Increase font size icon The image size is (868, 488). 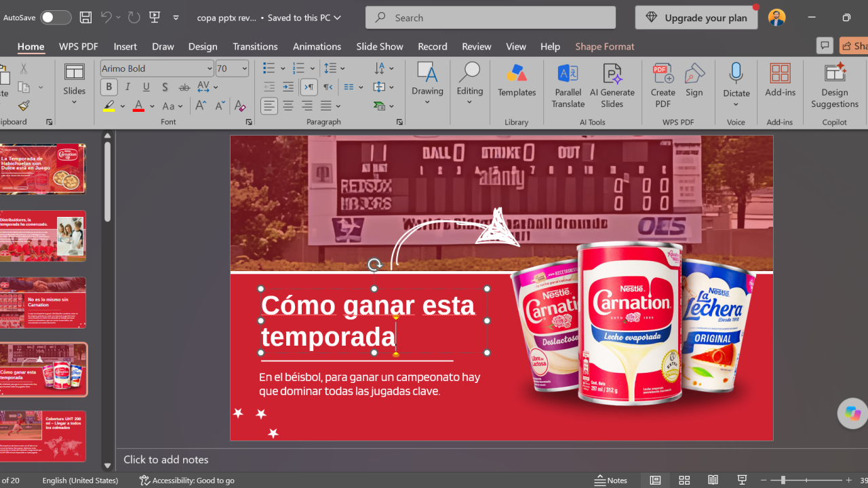coord(201,106)
